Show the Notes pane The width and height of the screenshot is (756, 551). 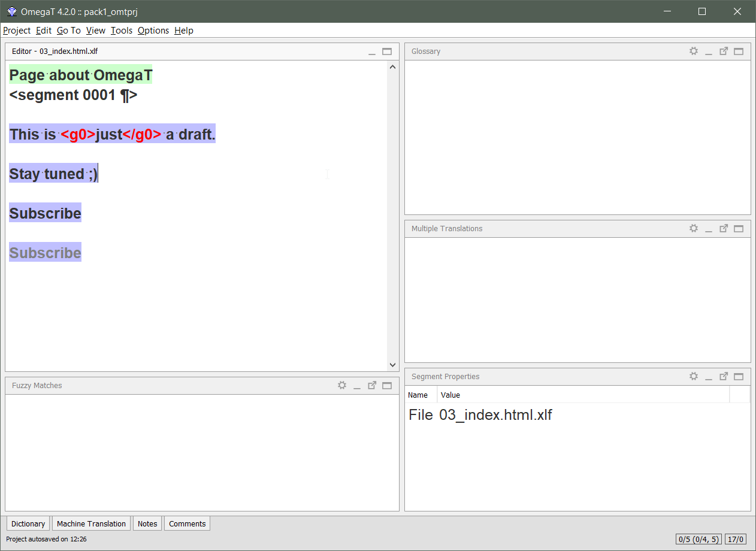pyautogui.click(x=147, y=523)
